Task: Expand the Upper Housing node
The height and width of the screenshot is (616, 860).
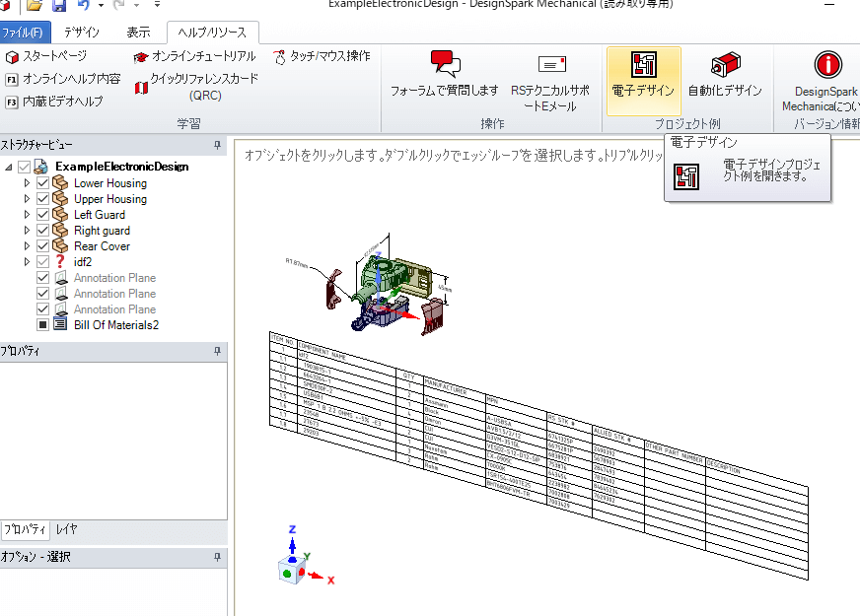Action: pyautogui.click(x=27, y=199)
